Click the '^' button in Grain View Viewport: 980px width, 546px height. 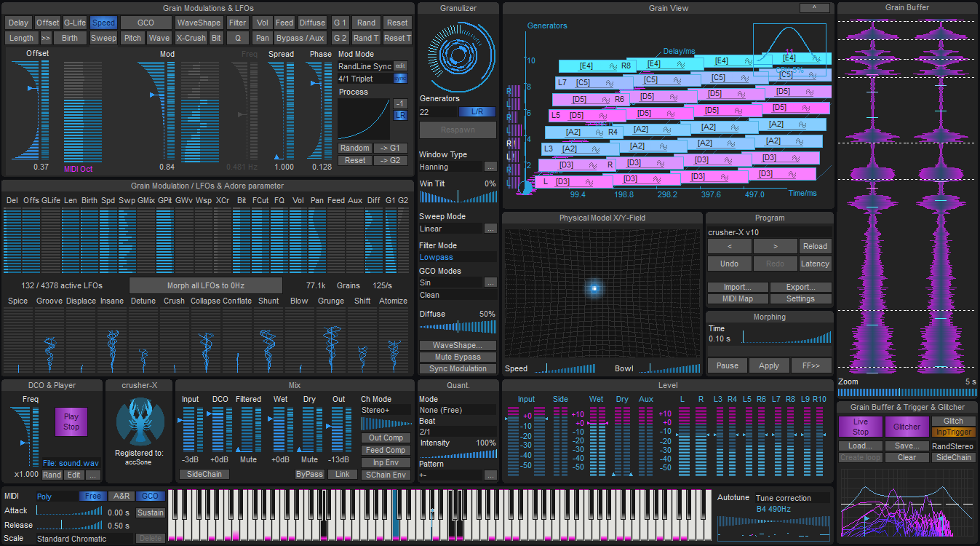813,8
